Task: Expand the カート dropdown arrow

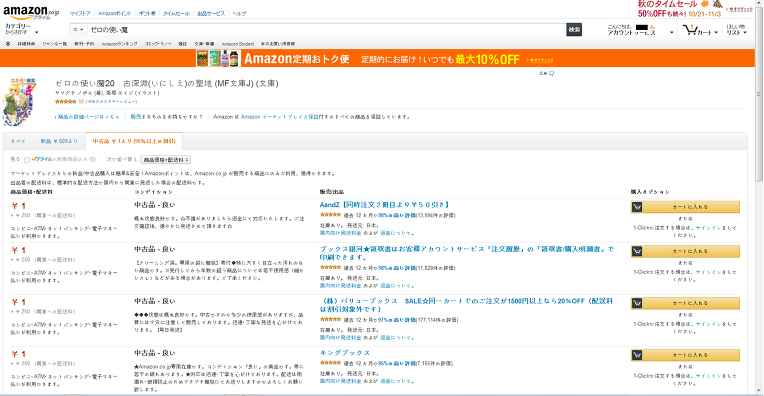Action: pos(716,33)
